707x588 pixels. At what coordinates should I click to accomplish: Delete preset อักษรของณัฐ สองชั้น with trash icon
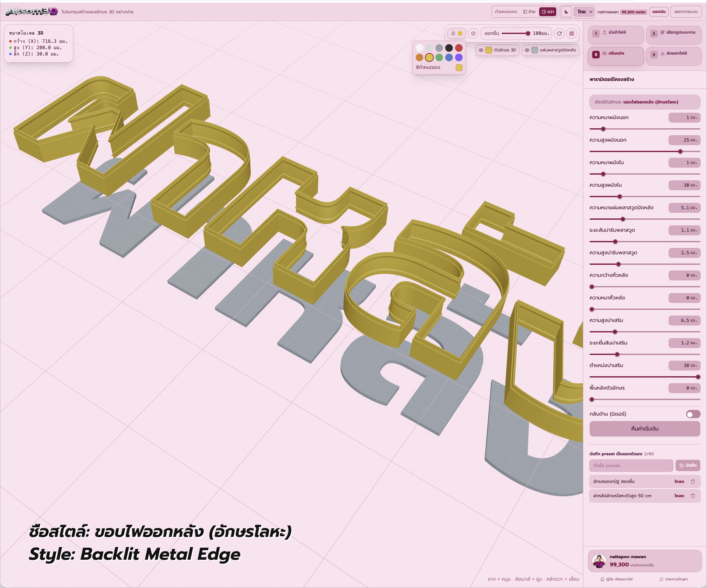pyautogui.click(x=693, y=482)
